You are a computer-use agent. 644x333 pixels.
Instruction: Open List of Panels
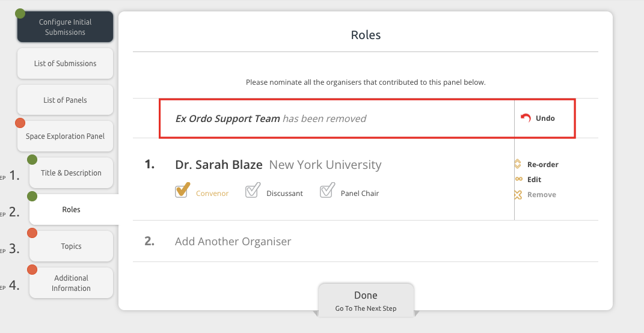click(65, 100)
